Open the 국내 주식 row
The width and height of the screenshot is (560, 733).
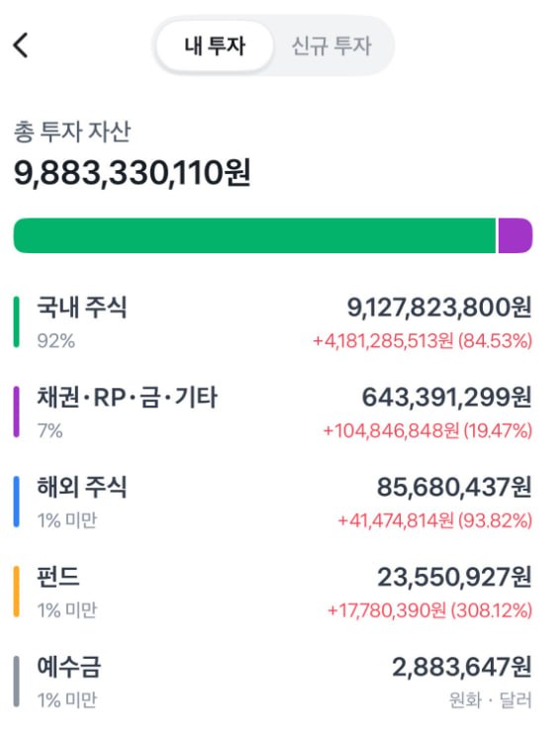273,322
